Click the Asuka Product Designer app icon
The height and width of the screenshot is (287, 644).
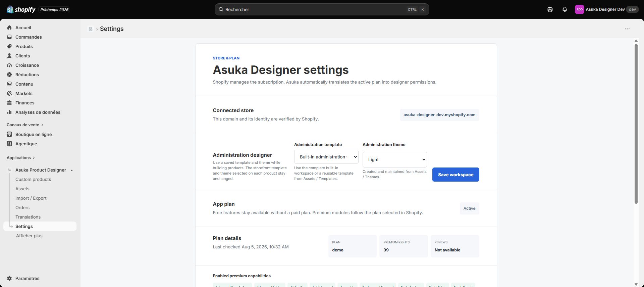9,170
